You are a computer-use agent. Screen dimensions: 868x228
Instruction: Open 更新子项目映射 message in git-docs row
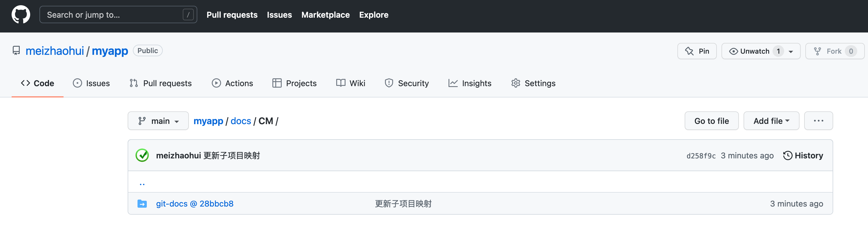click(403, 203)
